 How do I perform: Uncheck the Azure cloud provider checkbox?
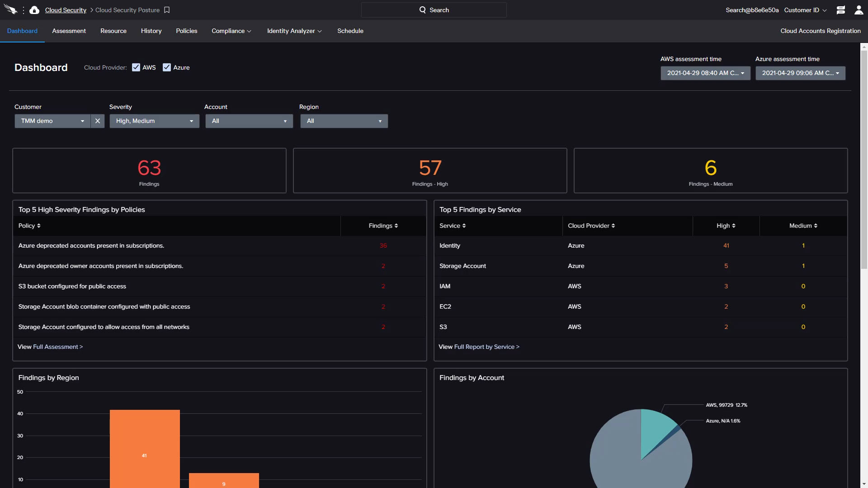coord(167,67)
